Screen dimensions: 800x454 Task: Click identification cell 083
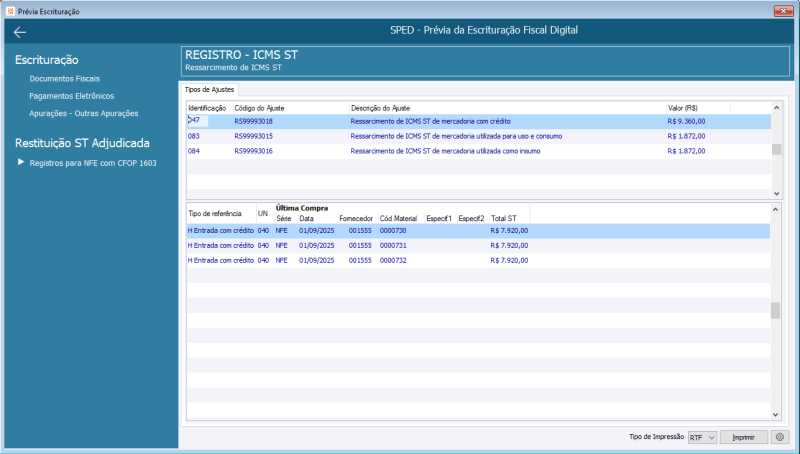point(194,136)
